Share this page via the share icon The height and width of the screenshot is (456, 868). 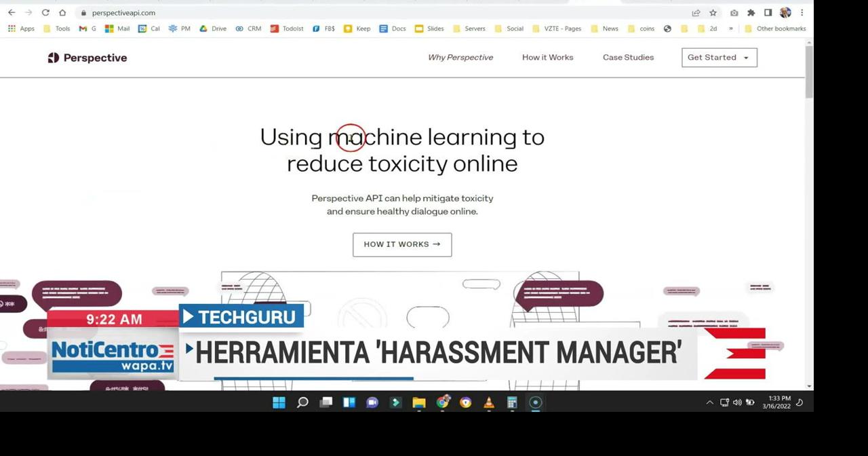coord(696,12)
